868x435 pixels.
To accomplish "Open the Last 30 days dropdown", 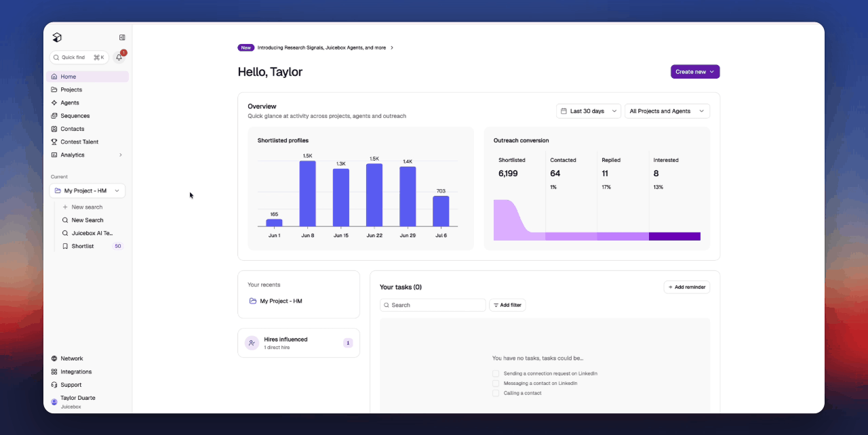I will click(x=589, y=111).
